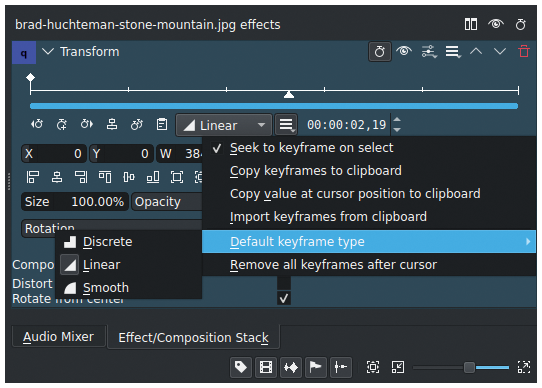Image resolution: width=542 pixels, height=388 pixels.
Task: Click the timeline zoom slider handle
Action: tap(469, 367)
